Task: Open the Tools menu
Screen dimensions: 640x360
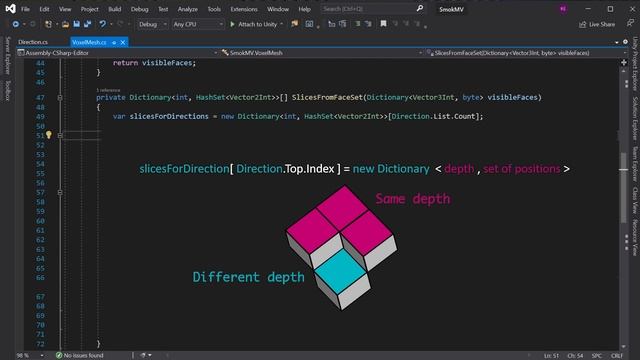Action: point(214,9)
